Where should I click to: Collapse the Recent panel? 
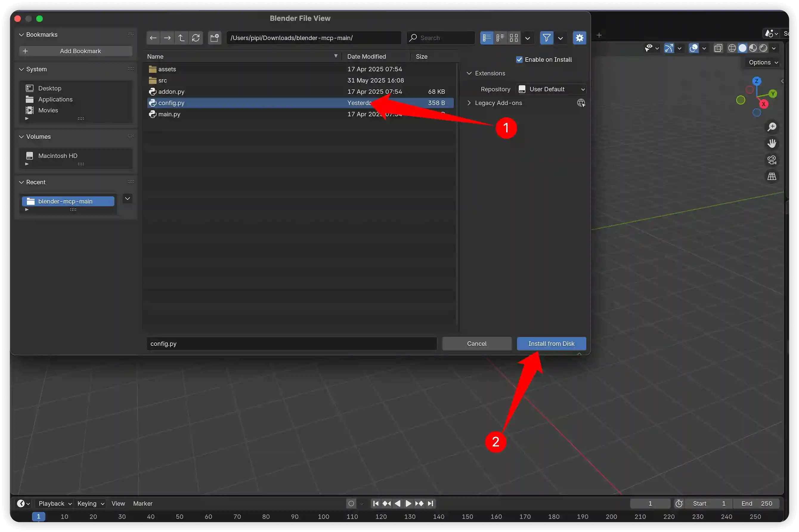pos(21,182)
